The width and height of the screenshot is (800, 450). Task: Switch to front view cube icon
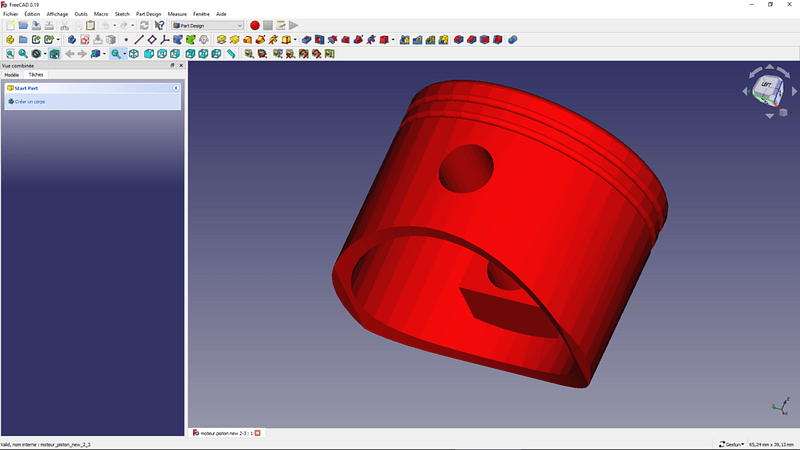(x=149, y=54)
